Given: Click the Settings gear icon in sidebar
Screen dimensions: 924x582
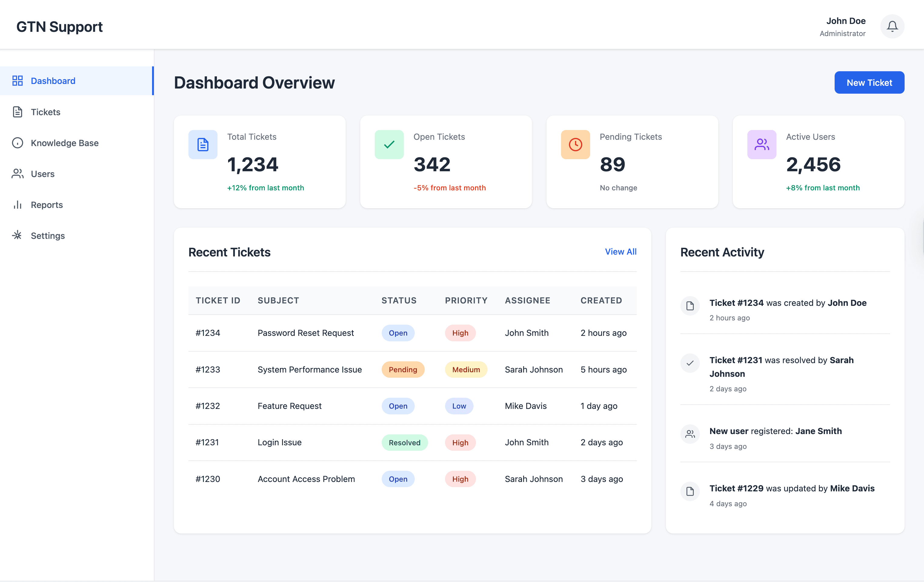Looking at the screenshot, I should coord(17,235).
